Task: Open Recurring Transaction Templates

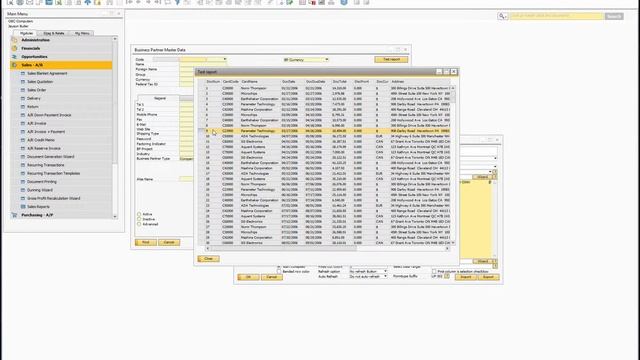Action: [53, 173]
